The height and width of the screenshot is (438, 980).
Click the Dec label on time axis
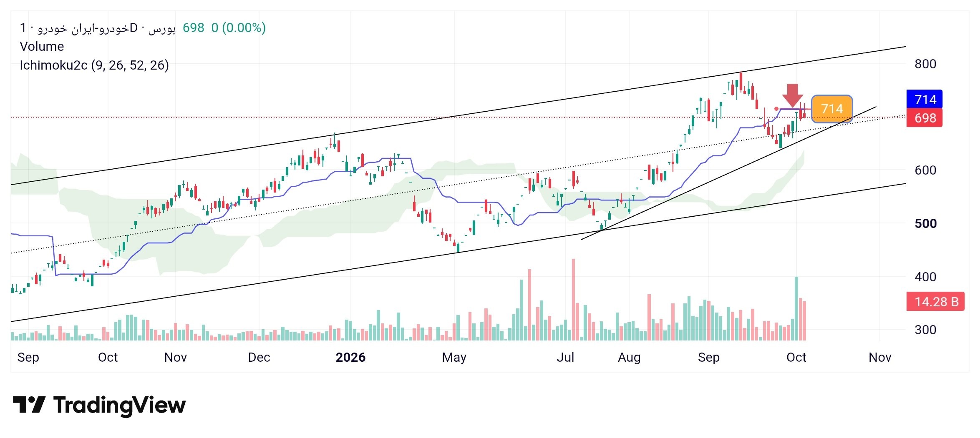tap(259, 357)
